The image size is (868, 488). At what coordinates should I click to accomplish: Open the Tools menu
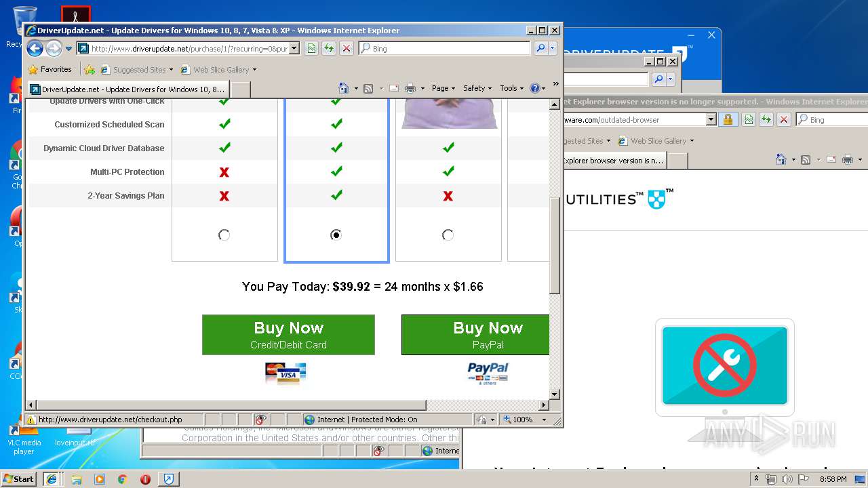click(511, 88)
